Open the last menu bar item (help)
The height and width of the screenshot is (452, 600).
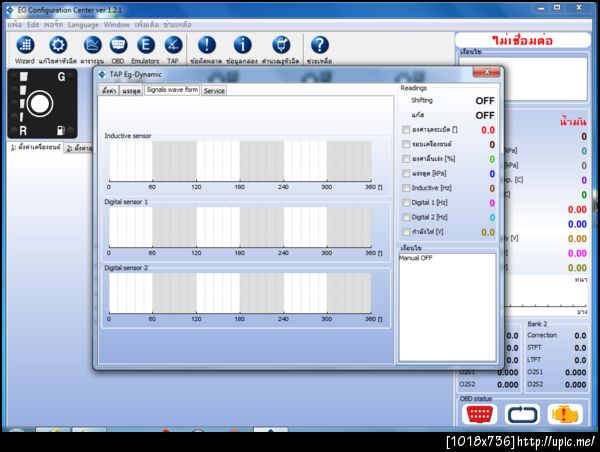(x=177, y=24)
